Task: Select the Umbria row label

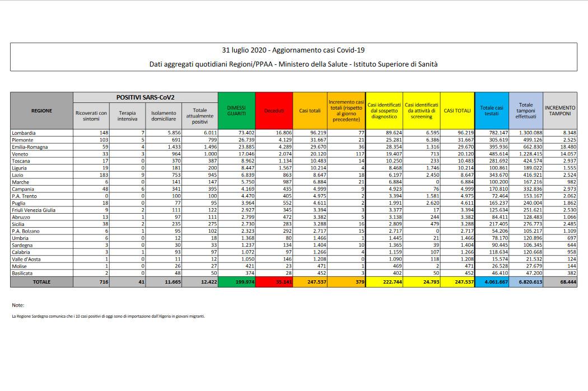Action: pos(20,238)
